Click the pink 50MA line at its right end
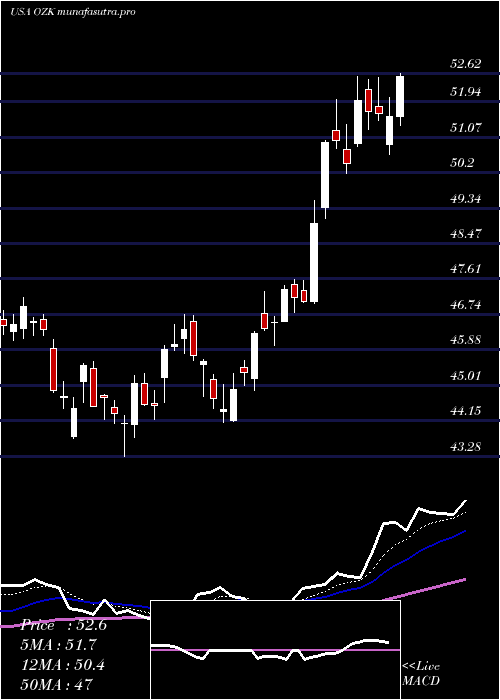This screenshot has width=500, height=700. (x=463, y=579)
